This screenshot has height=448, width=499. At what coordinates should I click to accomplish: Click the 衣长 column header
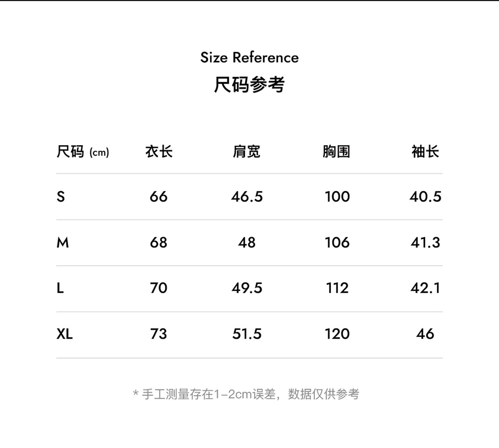tap(159, 152)
